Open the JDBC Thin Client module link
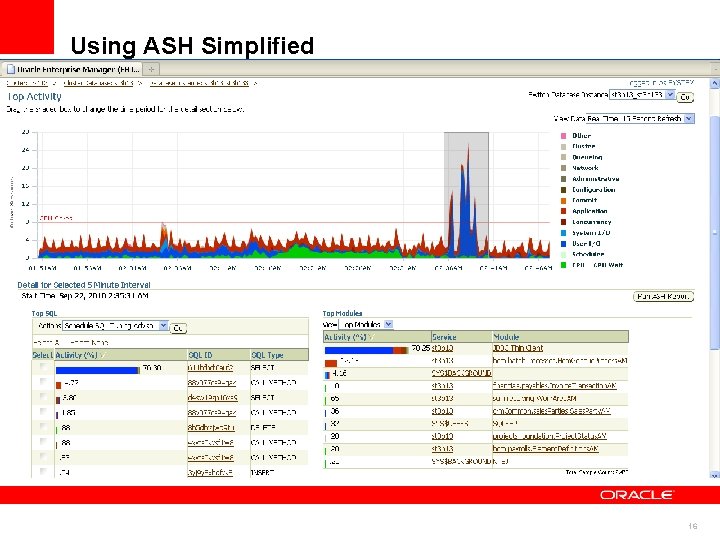 518,348
